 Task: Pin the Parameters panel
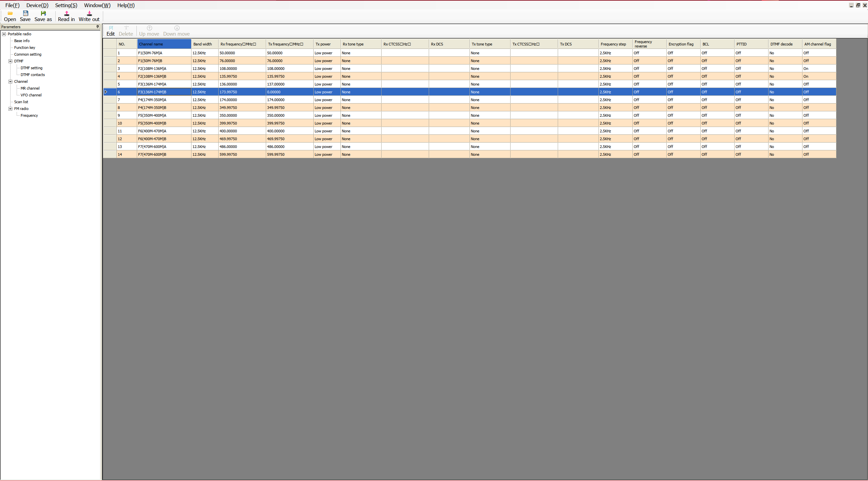coord(97,26)
